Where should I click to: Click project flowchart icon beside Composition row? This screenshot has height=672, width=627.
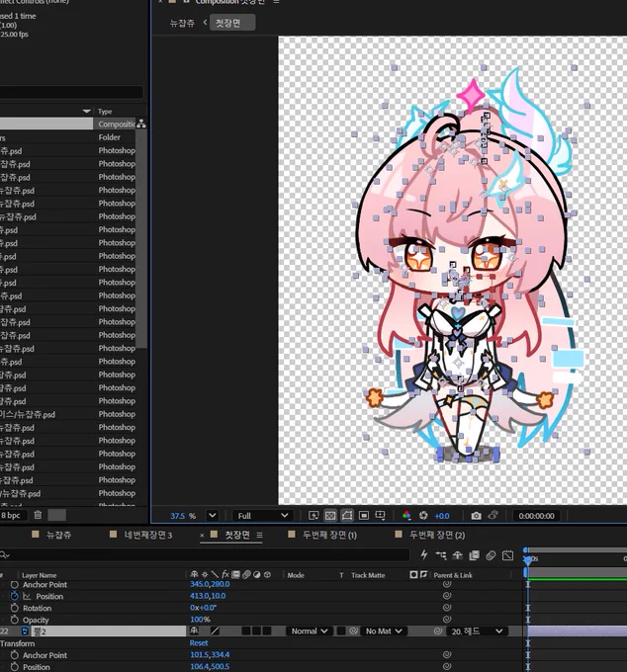[x=141, y=125]
